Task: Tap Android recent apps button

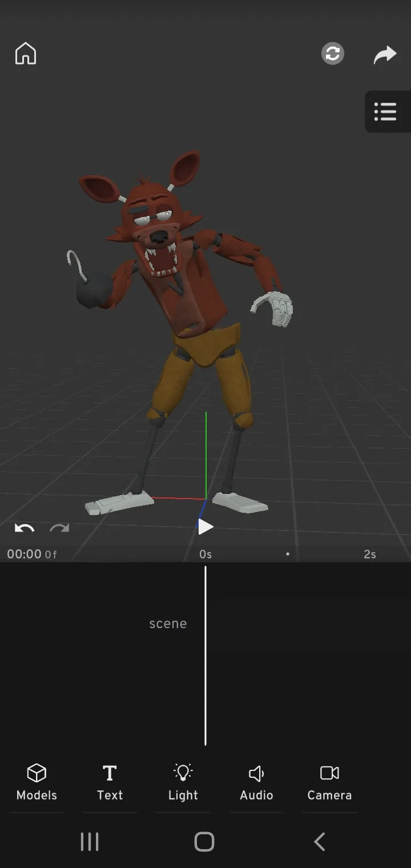Action: pyautogui.click(x=90, y=842)
